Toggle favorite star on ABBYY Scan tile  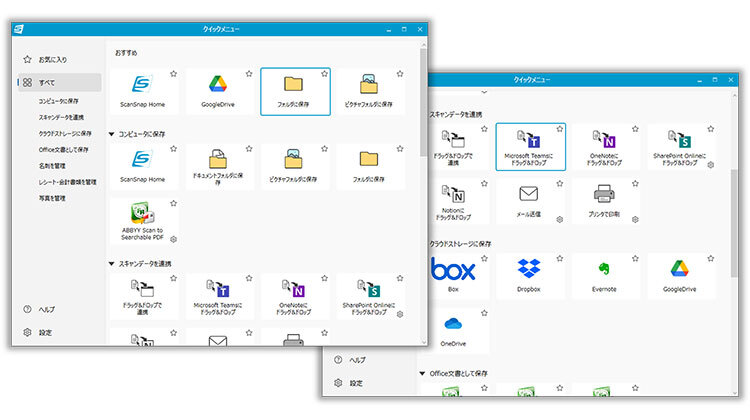point(174,203)
